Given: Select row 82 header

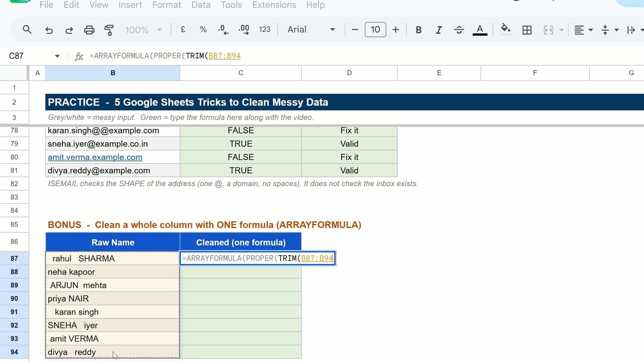Looking at the screenshot, I should click(x=14, y=184).
